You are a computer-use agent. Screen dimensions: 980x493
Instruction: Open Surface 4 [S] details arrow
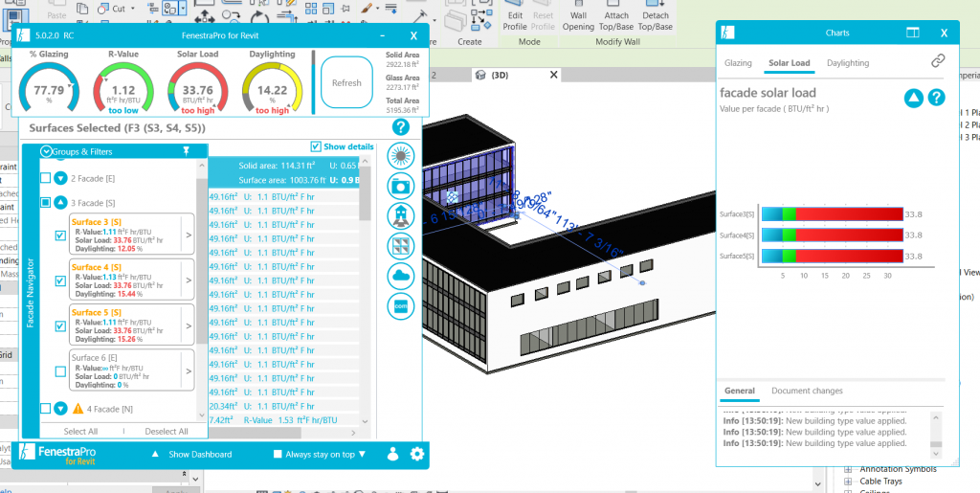coord(189,280)
